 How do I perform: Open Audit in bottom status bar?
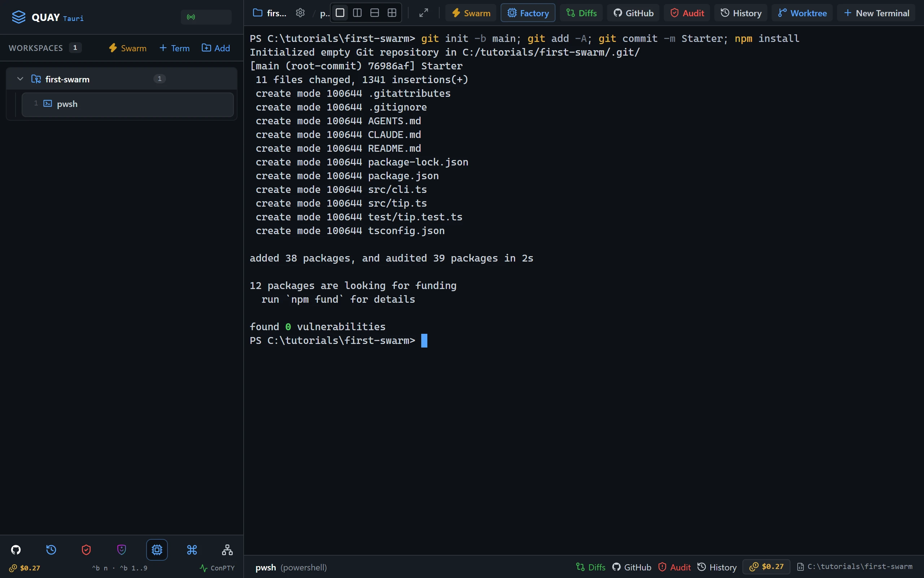pyautogui.click(x=674, y=567)
